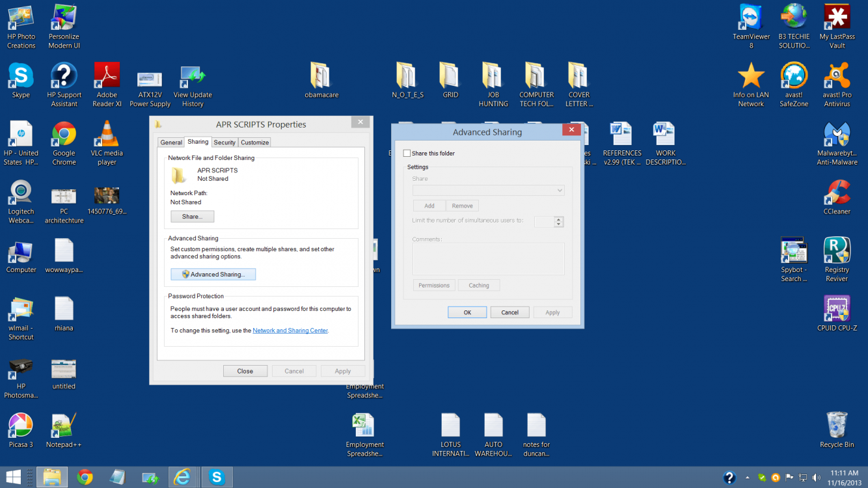This screenshot has width=868, height=488.
Task: Click the Share... button in Properties
Action: click(192, 217)
